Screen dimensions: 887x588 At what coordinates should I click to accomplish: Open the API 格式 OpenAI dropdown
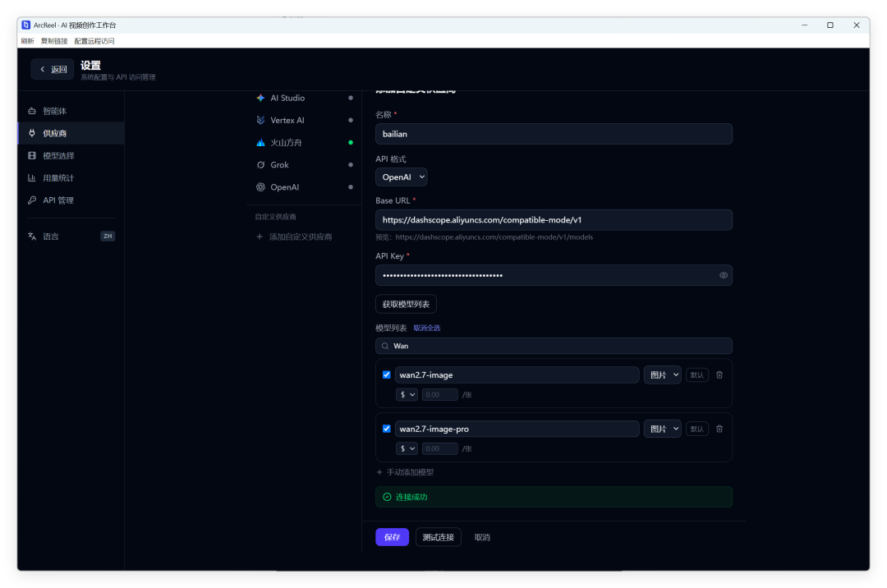click(401, 177)
